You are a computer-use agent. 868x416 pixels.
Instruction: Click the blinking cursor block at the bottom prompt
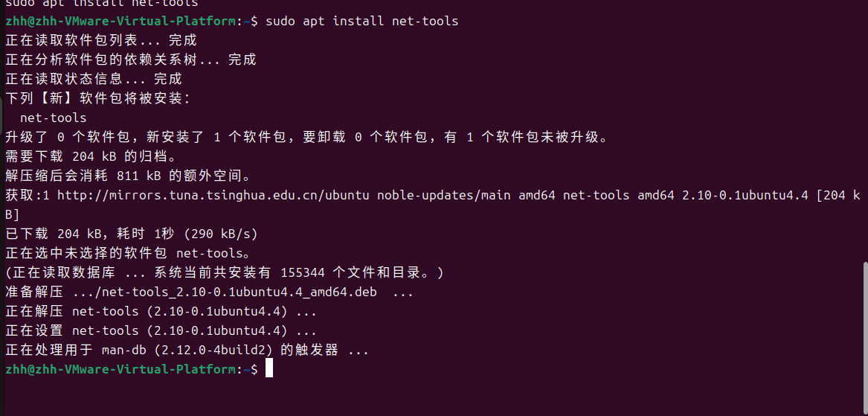[269, 368]
